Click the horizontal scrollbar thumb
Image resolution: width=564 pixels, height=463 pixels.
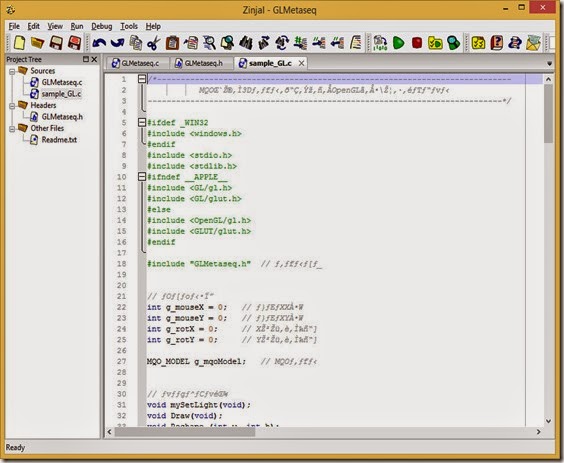(x=185, y=432)
